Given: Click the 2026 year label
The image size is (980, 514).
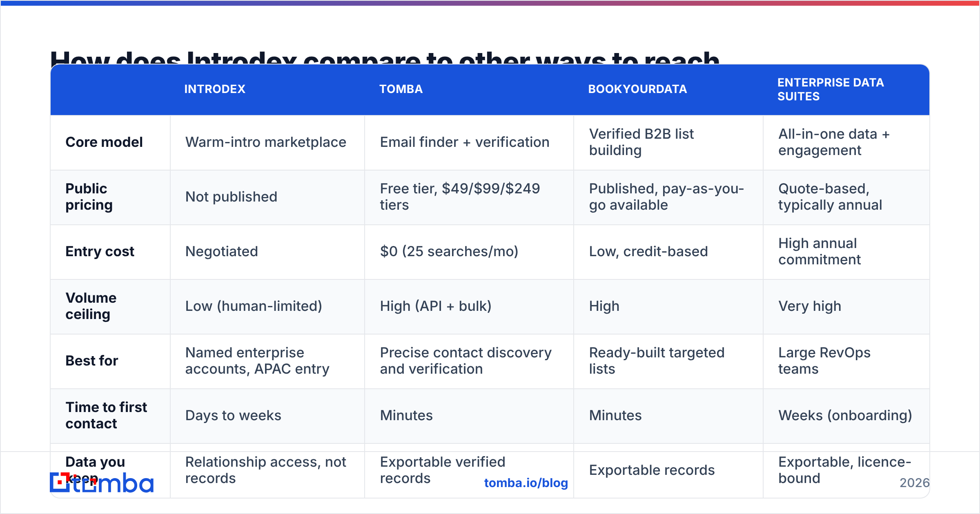Looking at the screenshot, I should pos(915,483).
